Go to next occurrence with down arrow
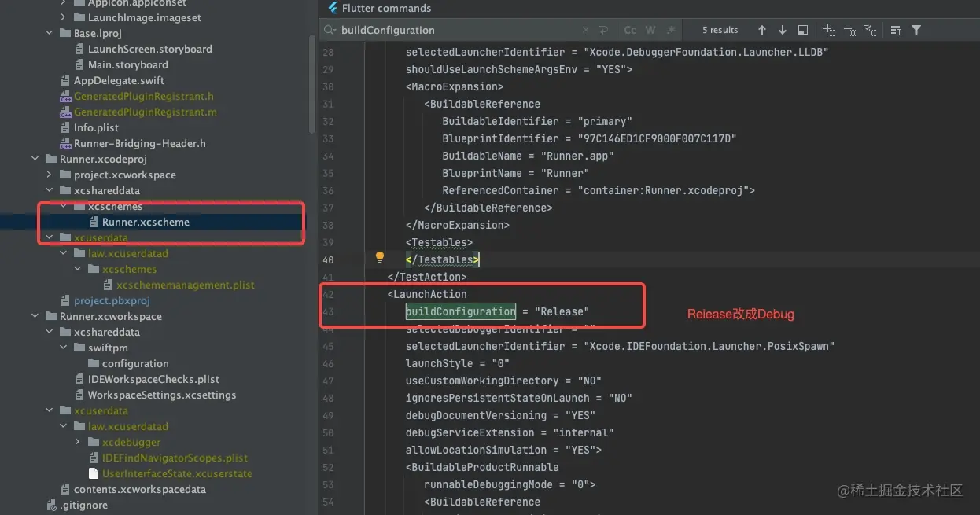The width and height of the screenshot is (980, 515). pyautogui.click(x=782, y=30)
